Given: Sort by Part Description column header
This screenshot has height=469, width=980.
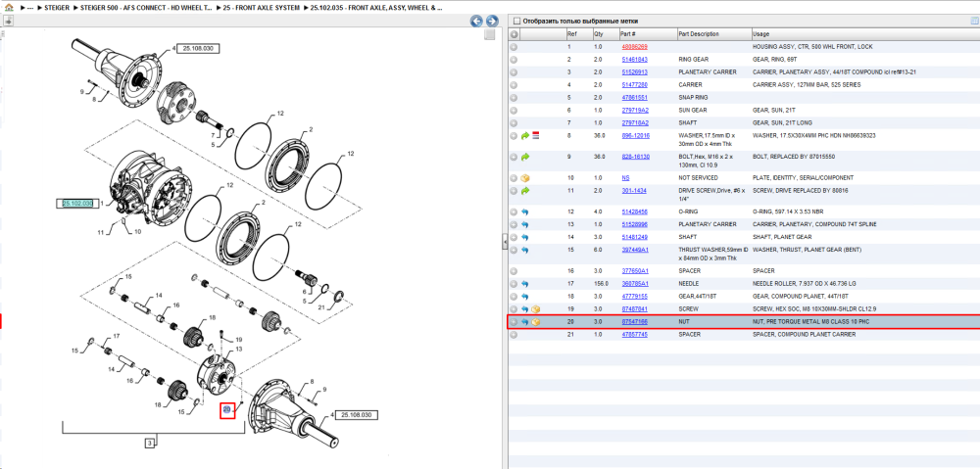Looking at the screenshot, I should 713,34.
